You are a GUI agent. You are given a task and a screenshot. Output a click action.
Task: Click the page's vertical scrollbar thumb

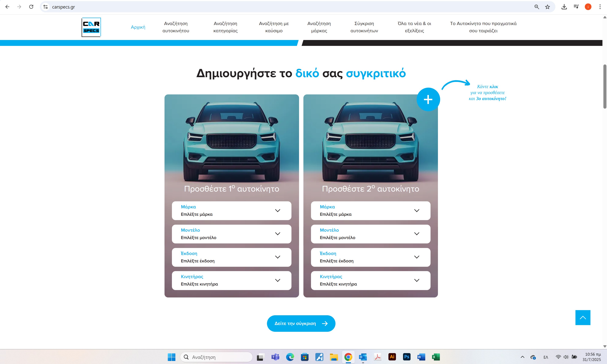click(x=605, y=86)
